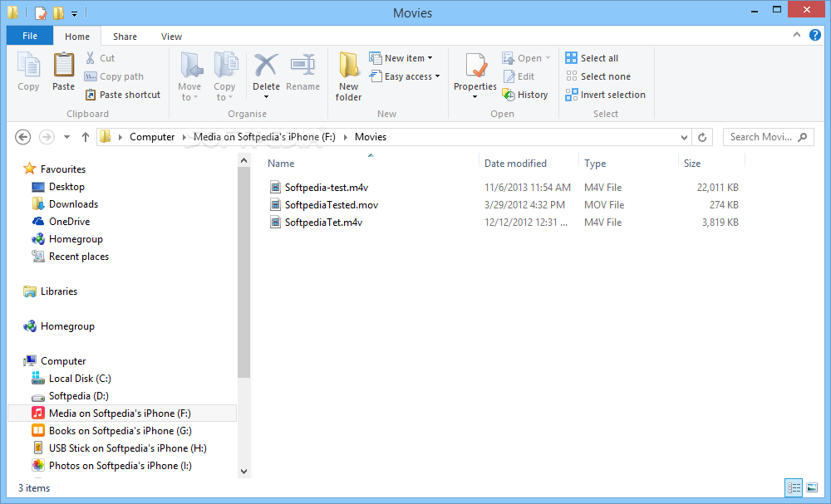831x504 pixels.
Task: Open the Properties icon with checkmark
Action: (475, 66)
